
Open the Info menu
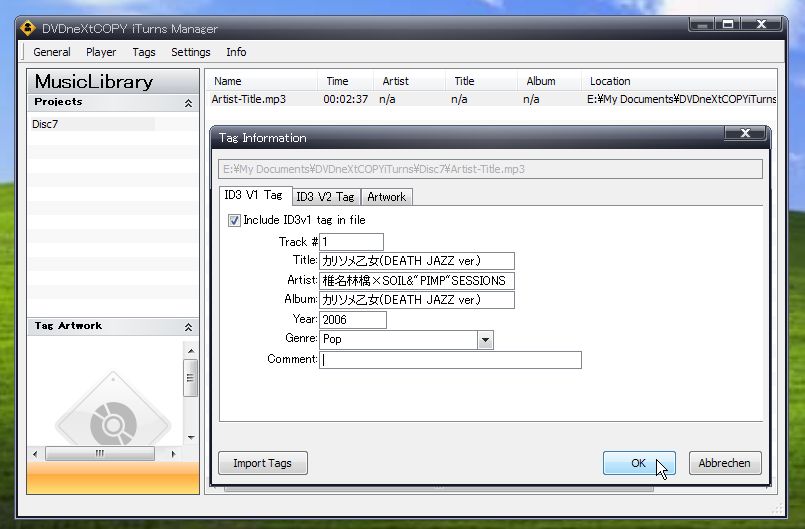click(x=236, y=52)
